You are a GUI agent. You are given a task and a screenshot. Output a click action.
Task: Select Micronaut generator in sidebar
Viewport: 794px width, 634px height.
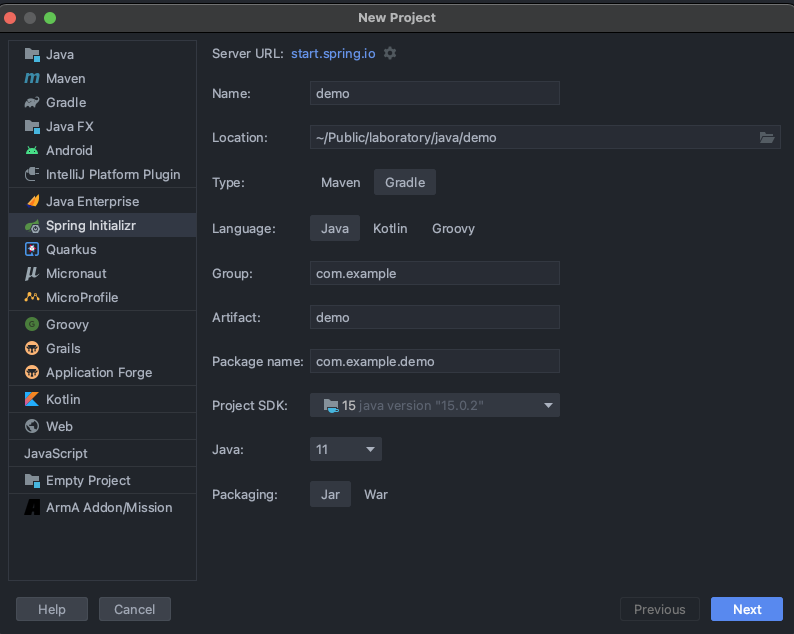tap(102, 273)
